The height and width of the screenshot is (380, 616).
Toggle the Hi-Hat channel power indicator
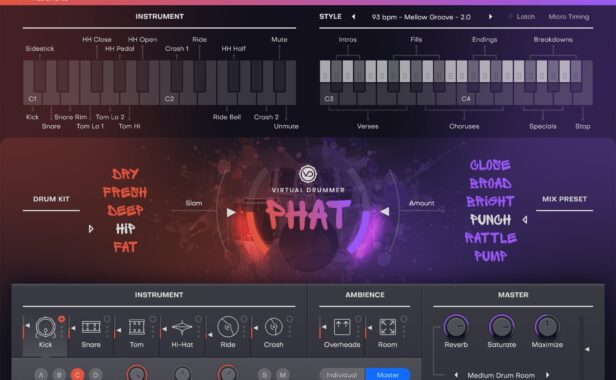[x=198, y=319]
